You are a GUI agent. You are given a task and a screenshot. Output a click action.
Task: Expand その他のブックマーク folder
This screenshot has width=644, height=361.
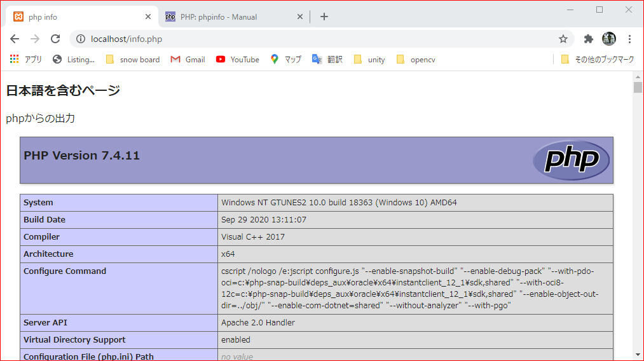coord(598,59)
